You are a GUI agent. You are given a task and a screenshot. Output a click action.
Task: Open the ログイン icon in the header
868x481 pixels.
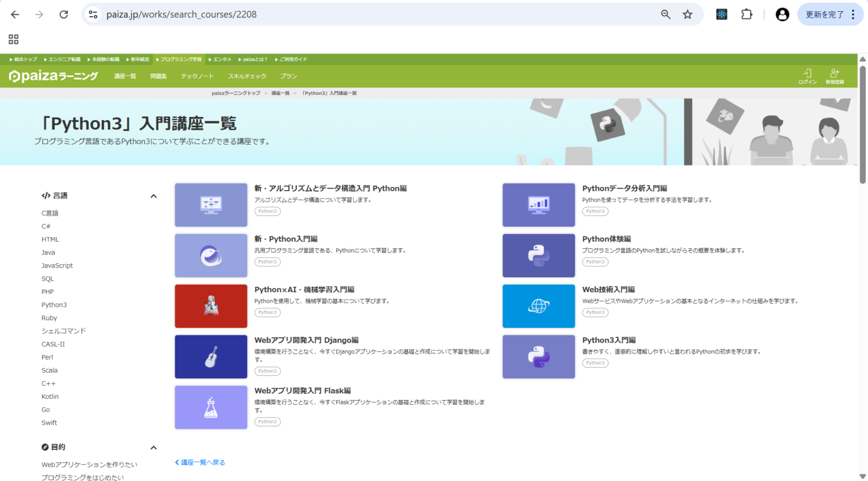coord(807,76)
